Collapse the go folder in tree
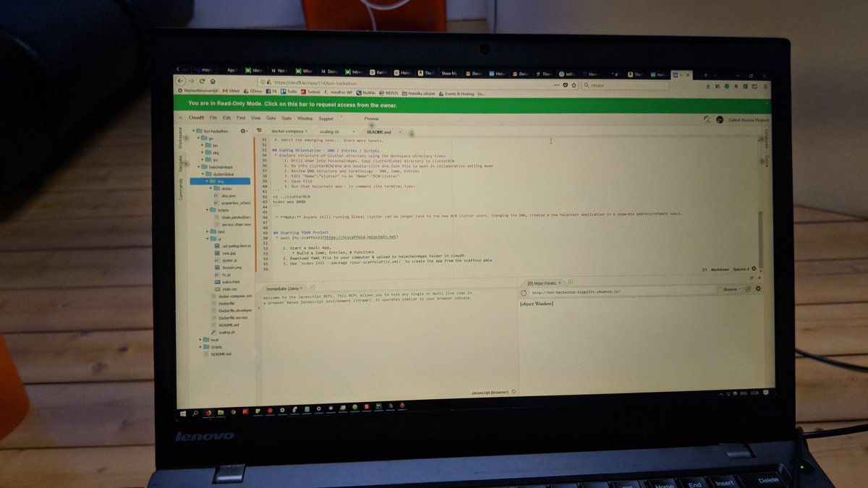 tap(197, 137)
